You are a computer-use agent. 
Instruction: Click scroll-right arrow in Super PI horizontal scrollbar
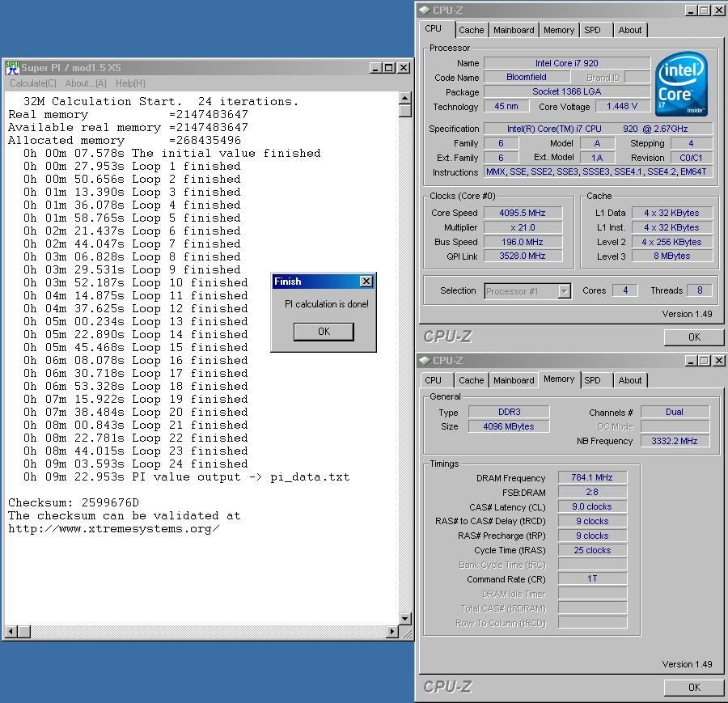pyautogui.click(x=392, y=631)
